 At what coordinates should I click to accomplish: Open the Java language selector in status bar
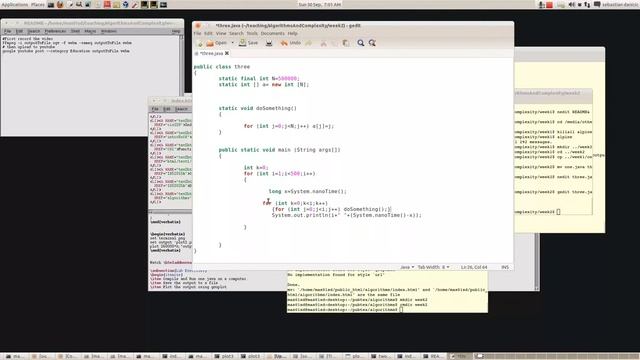(x=407, y=267)
